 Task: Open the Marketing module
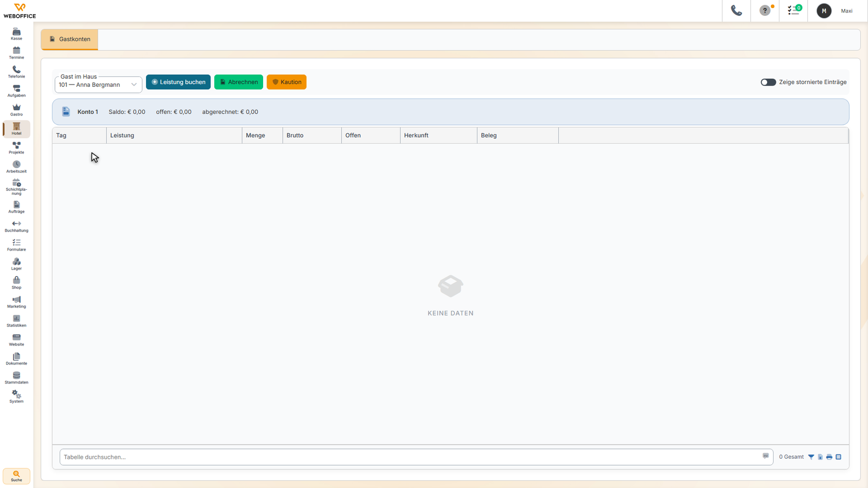click(x=16, y=302)
